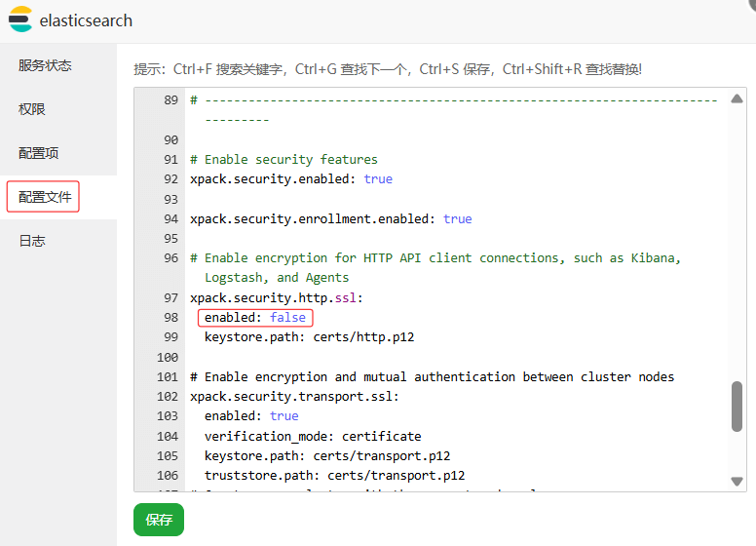Click the elasticsearch logo icon
Image resolution: width=756 pixels, height=546 pixels.
(x=20, y=19)
